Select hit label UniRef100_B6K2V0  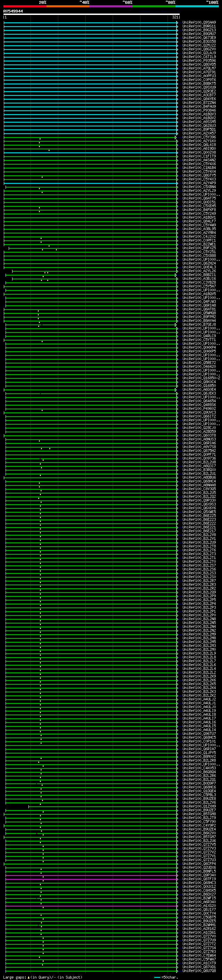[x=199, y=833]
